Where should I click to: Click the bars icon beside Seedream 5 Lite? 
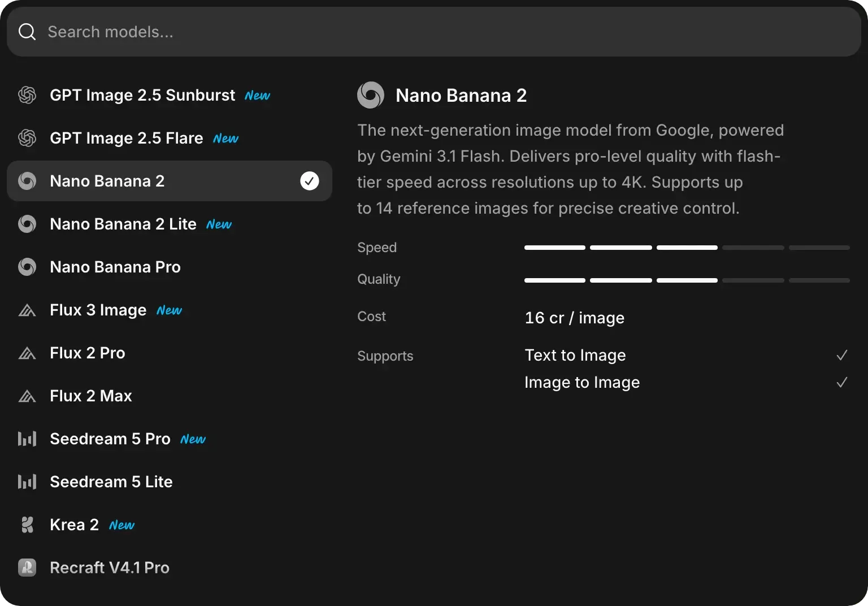pos(27,482)
